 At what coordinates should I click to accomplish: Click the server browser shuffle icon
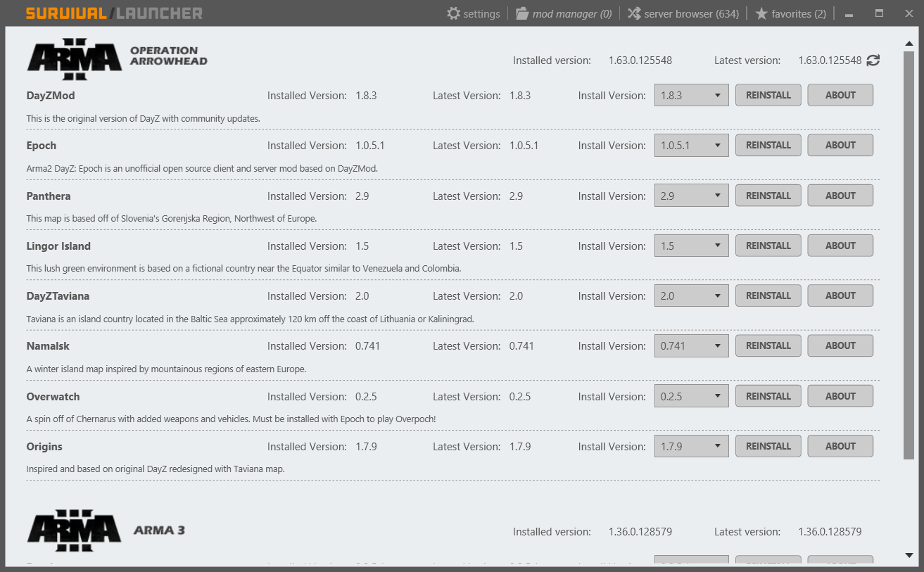634,13
